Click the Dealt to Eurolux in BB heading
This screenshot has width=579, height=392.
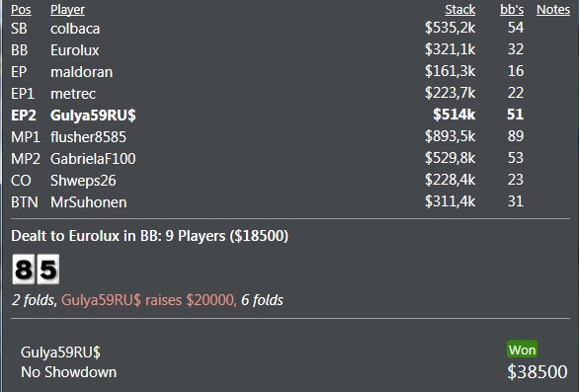[x=149, y=236]
